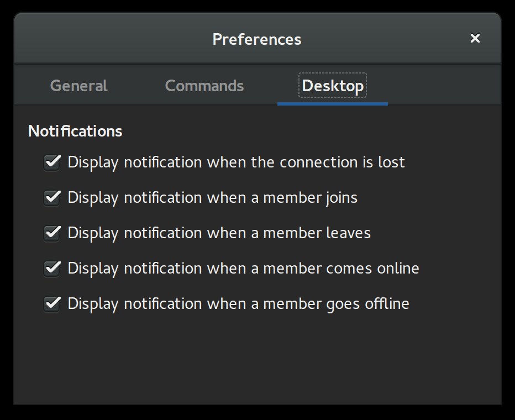Screen dimensions: 515x420
Task: Close the Preferences dialog with the X icon
Action: (x=475, y=38)
